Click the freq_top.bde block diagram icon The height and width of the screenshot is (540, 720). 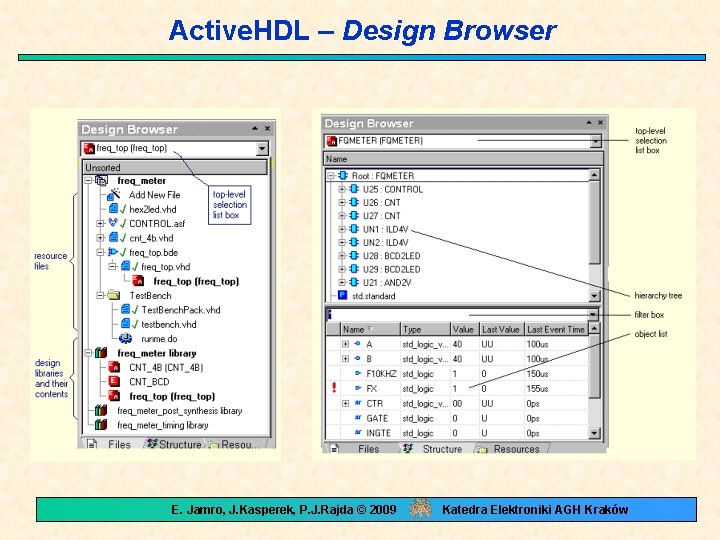point(113,252)
